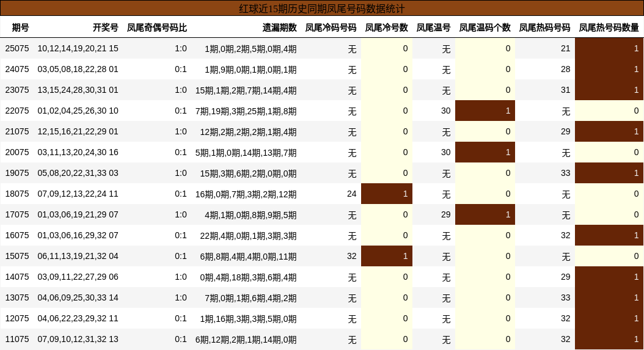The width and height of the screenshot is (644, 350).
Task: Click the hot number 21 in row 25075
Action: click(566, 48)
